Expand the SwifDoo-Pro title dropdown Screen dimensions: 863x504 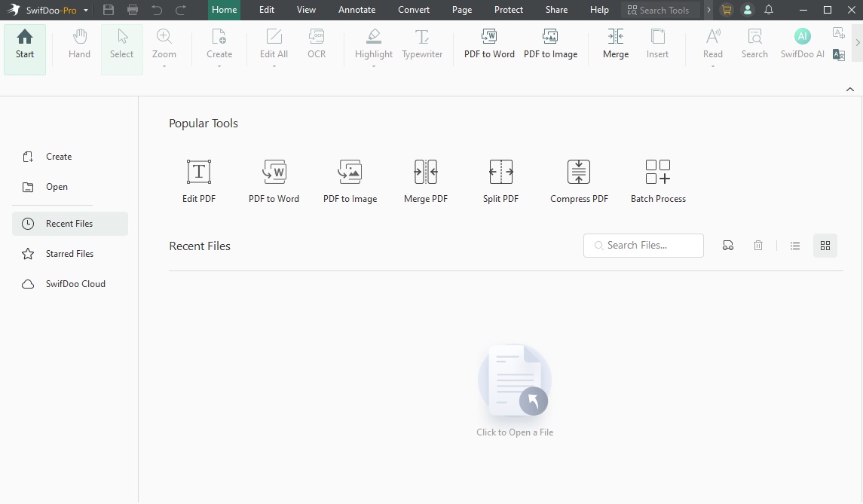coord(86,11)
